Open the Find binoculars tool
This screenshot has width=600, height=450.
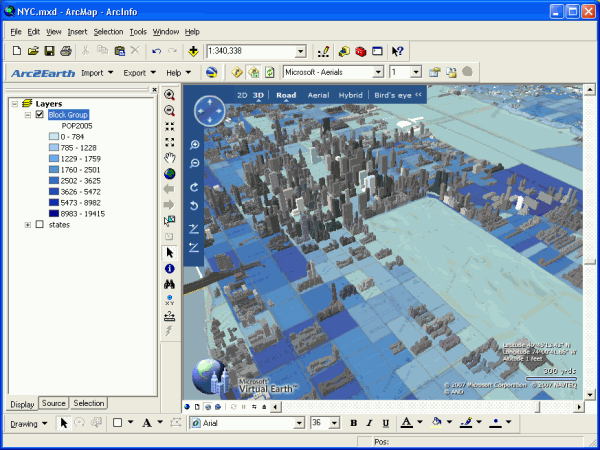coord(170,284)
